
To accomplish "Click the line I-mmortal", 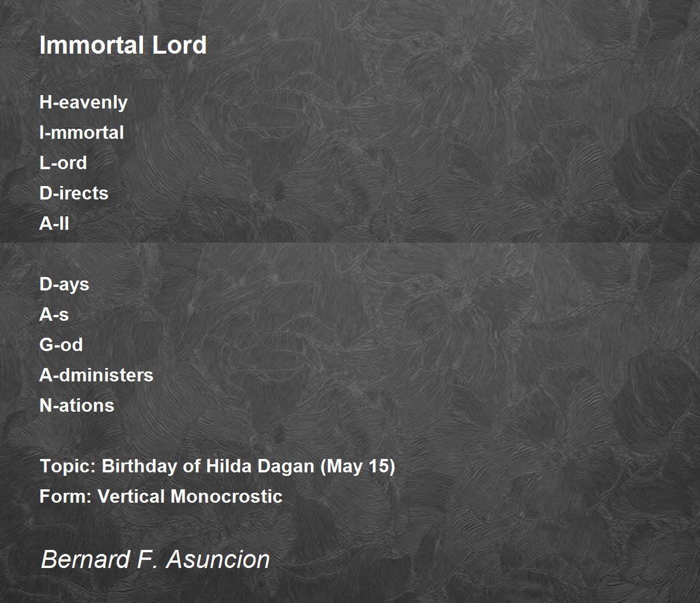I will (82, 132).
